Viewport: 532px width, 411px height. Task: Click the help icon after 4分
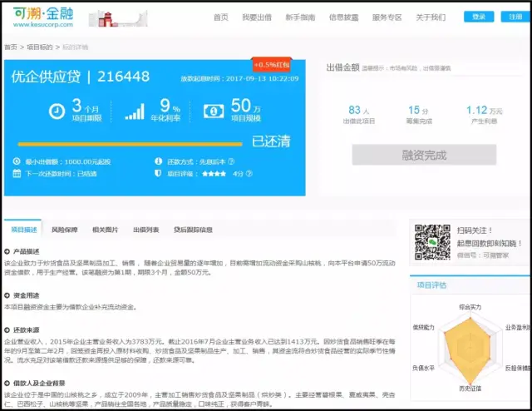click(x=249, y=174)
